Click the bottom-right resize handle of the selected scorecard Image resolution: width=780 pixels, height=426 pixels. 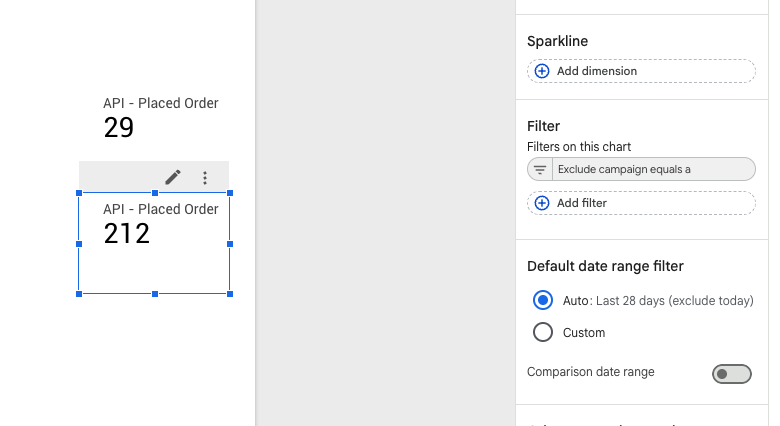230,294
